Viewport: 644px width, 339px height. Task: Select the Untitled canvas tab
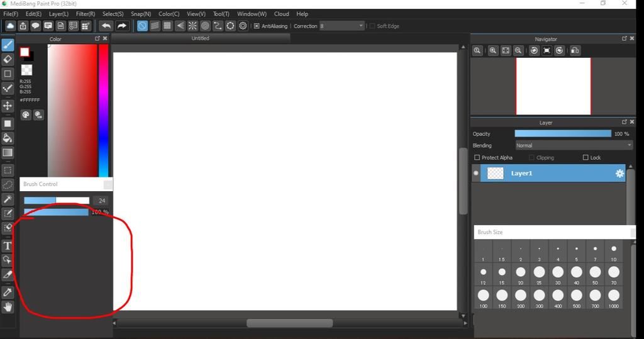[x=201, y=38]
